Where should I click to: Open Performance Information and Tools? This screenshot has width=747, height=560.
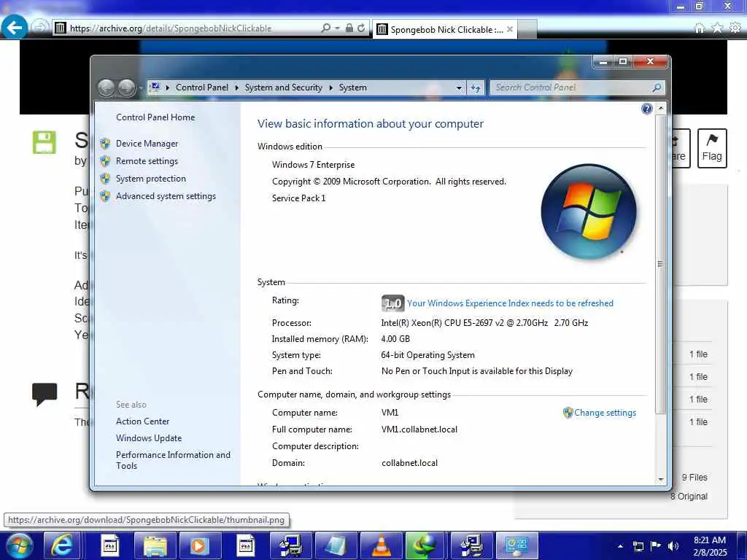point(173,461)
